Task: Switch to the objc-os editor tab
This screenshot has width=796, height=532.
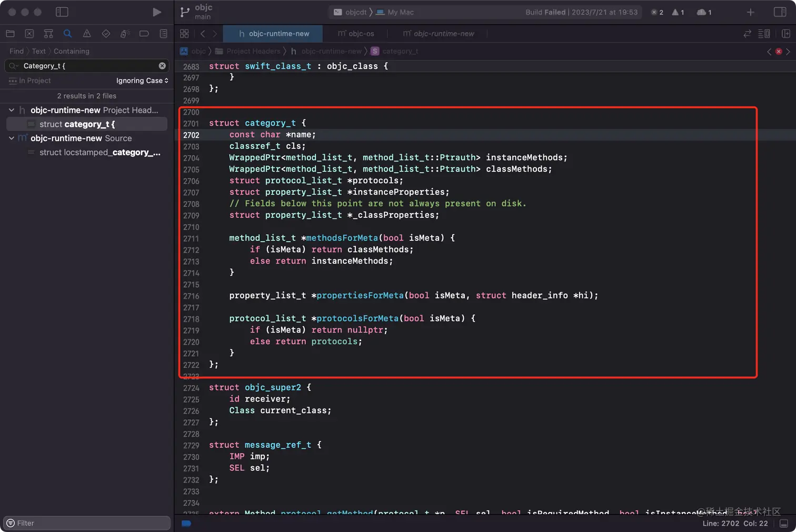Action: point(356,34)
